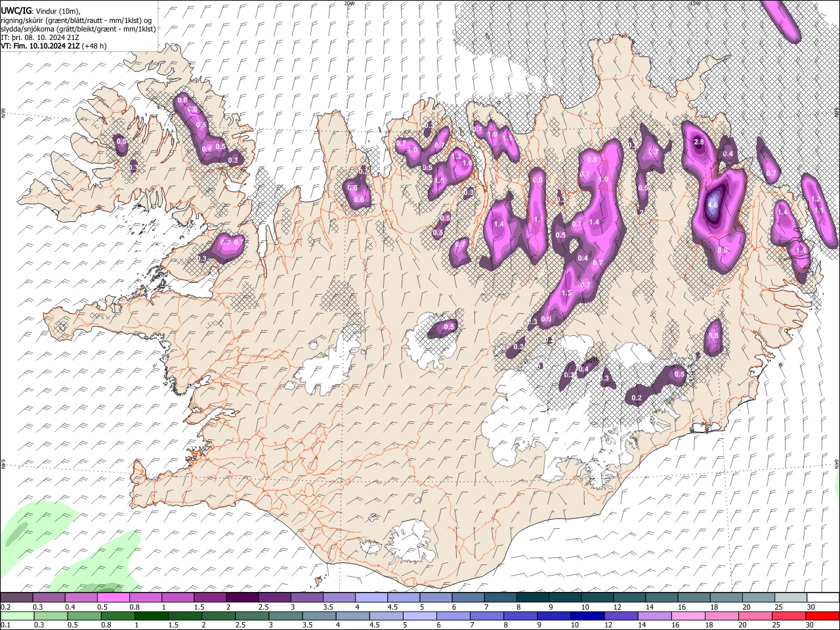
Task: Pick bottom legend swatch between 1 and 1.5
Action: pos(151,616)
